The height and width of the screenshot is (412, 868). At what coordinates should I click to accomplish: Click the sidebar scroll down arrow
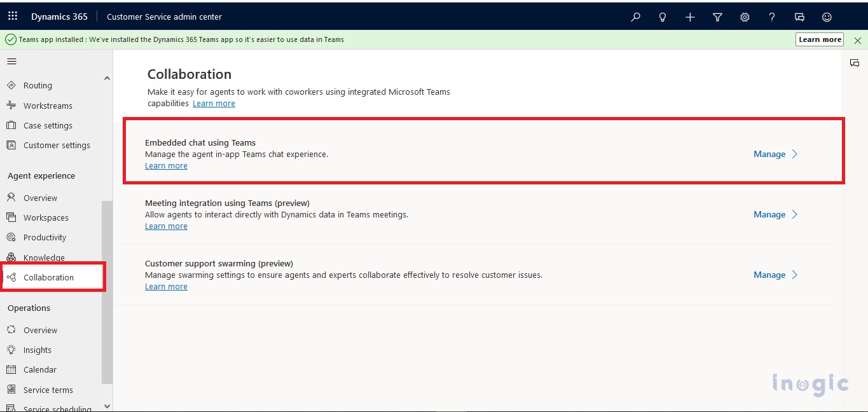tap(107, 406)
